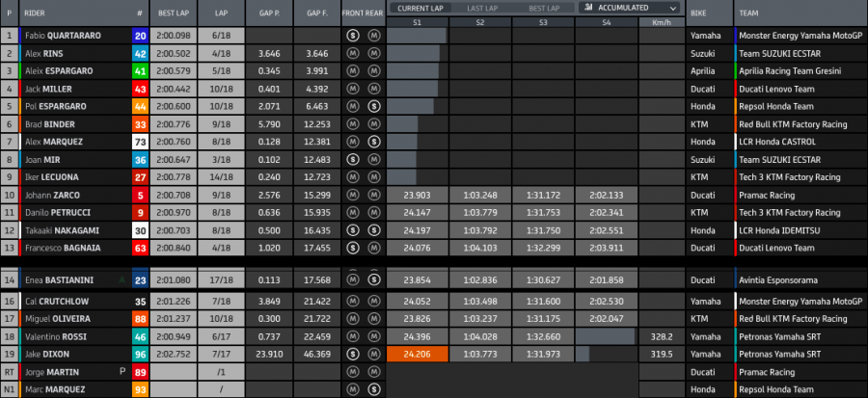The image size is (868, 398).
Task: Click the TEAM column header
Action: [751, 14]
